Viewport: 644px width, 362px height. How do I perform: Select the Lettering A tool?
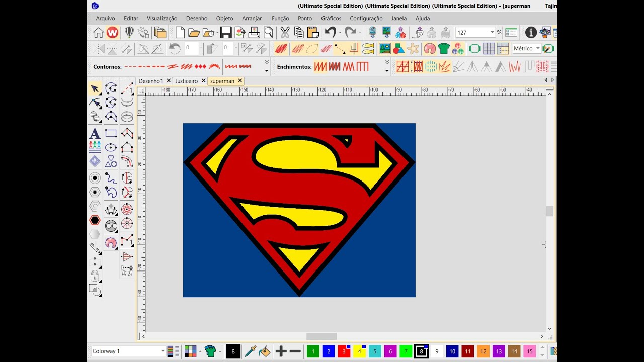pos(95,134)
